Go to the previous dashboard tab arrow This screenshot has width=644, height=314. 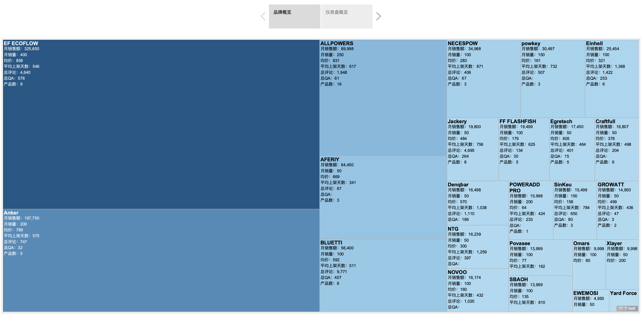(263, 16)
